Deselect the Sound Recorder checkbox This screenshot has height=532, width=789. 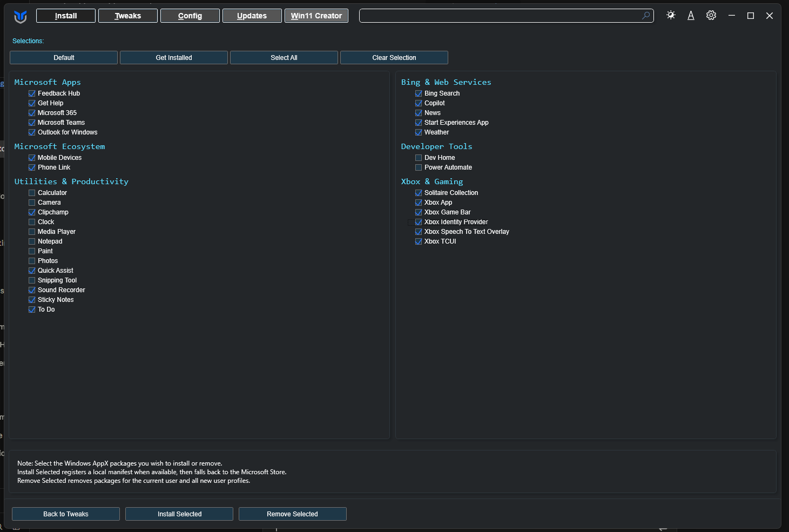point(32,290)
